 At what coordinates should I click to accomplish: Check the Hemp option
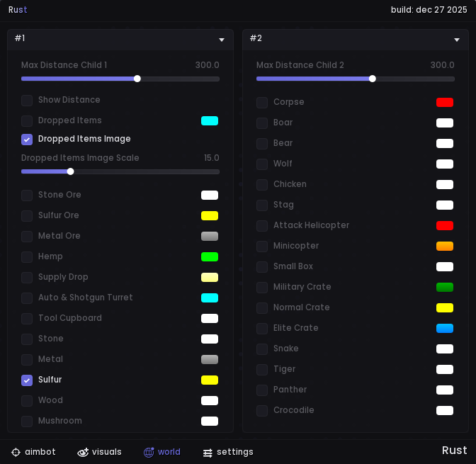27,257
